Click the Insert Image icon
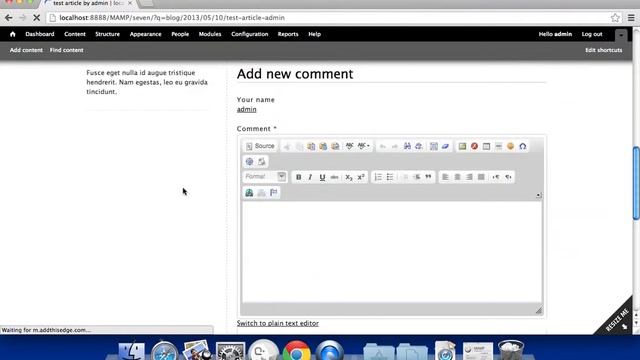This screenshot has height=360, width=640. [462, 146]
